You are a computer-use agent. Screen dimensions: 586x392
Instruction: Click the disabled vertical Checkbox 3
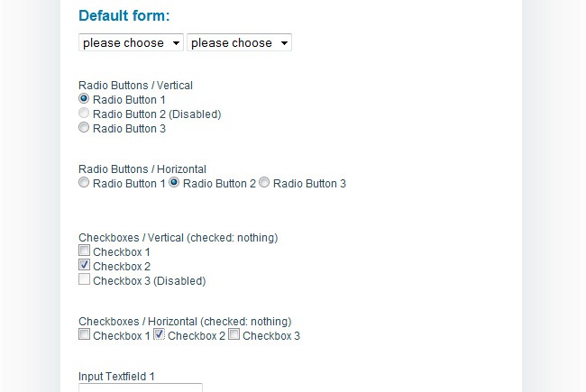pos(84,280)
